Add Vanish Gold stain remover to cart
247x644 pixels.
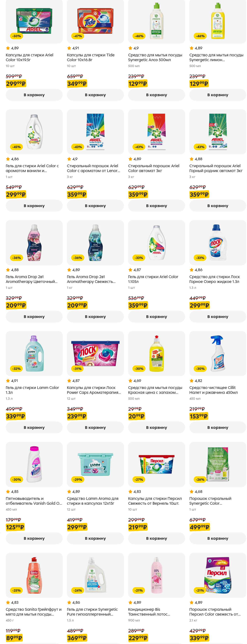34,538
